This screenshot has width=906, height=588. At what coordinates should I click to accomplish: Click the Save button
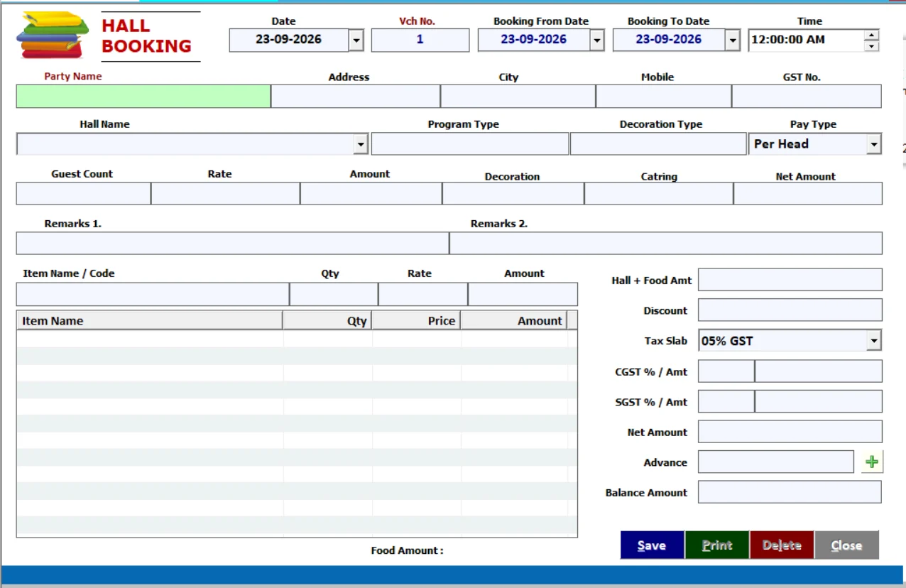(x=652, y=545)
